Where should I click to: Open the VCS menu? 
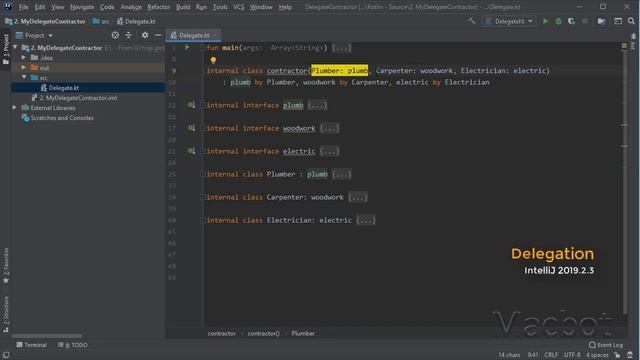coord(239,7)
